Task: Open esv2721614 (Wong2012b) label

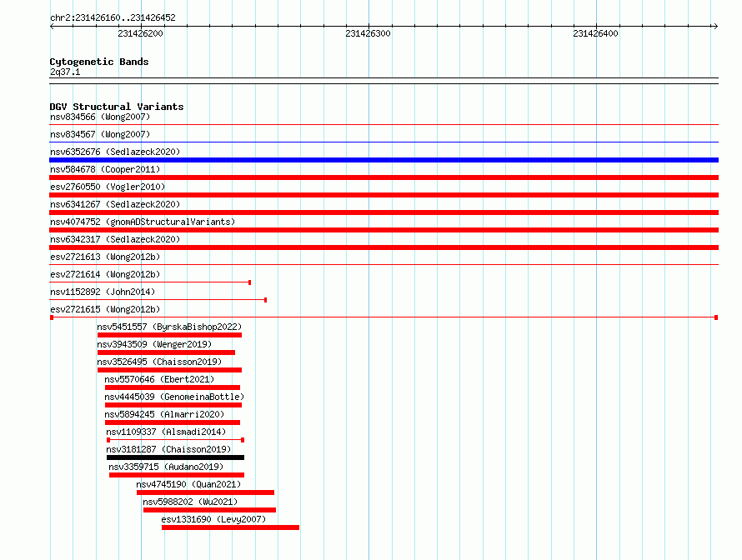Action: (x=105, y=274)
